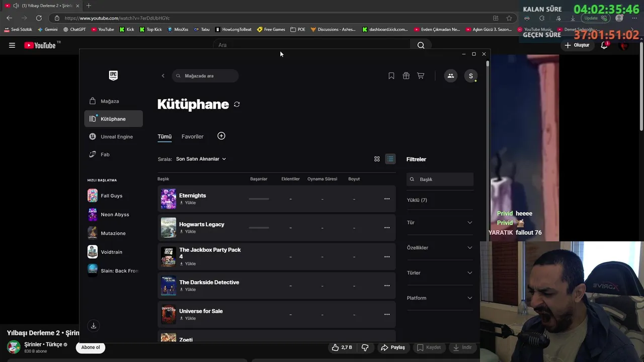Launch Neon Abyss from quick launch
Viewport: 644px width, 362px height.
click(x=114, y=215)
